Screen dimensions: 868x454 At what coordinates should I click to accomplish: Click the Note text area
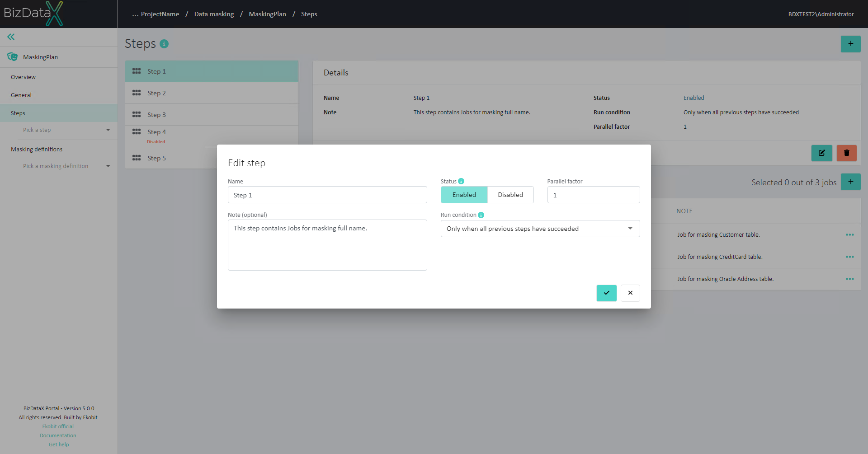click(x=327, y=245)
